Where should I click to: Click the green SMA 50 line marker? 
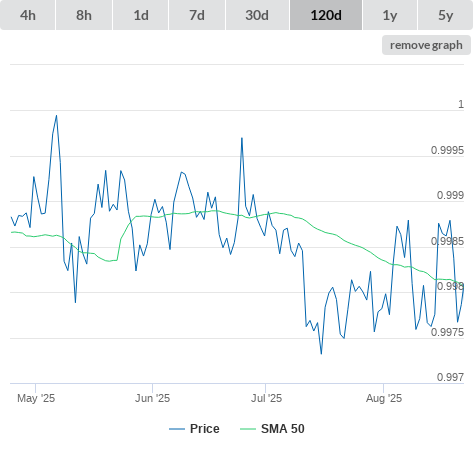click(x=248, y=429)
